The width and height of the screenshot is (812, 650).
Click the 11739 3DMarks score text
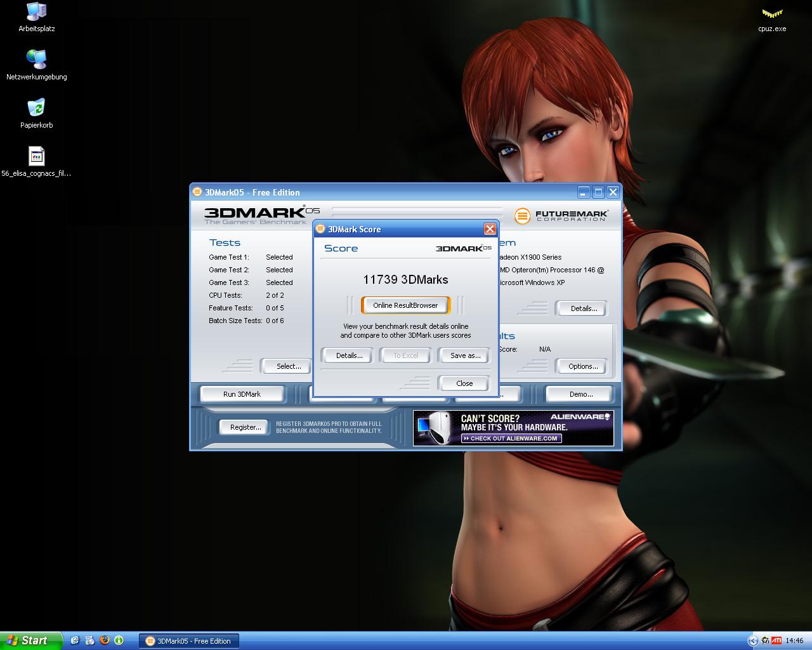pyautogui.click(x=405, y=279)
